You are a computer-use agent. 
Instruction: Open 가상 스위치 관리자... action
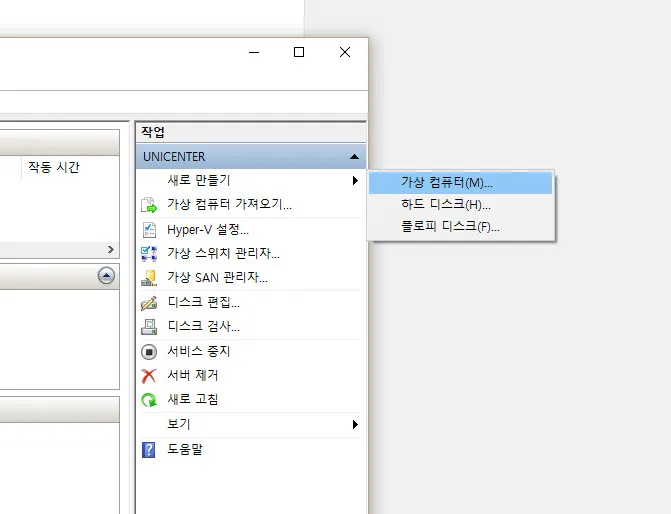223,253
